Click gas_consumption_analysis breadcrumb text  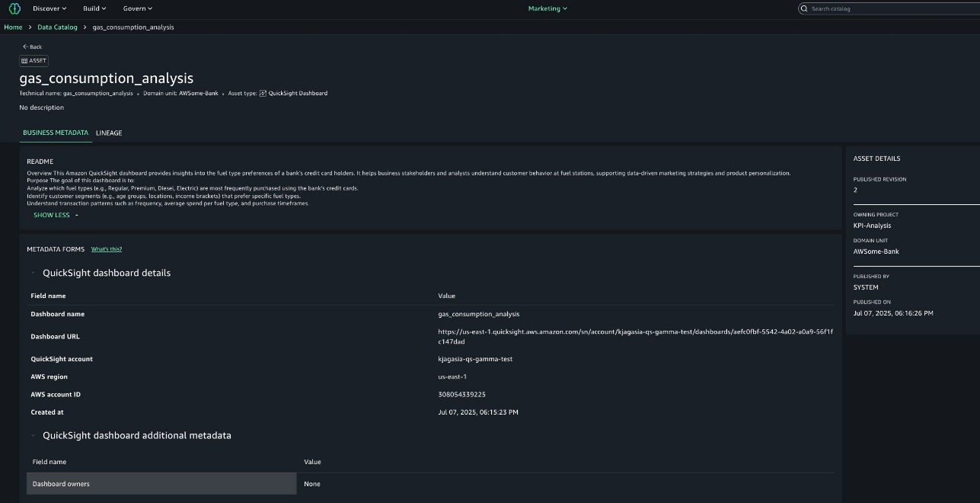pos(133,27)
